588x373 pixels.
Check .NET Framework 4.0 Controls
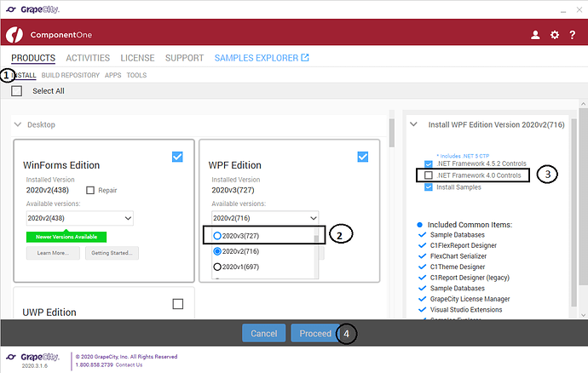tap(429, 175)
